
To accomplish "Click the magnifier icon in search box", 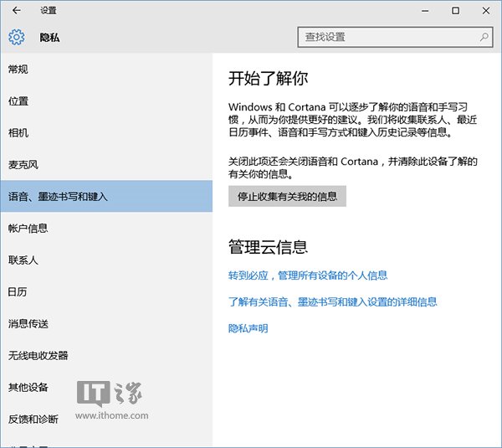I will tap(484, 37).
